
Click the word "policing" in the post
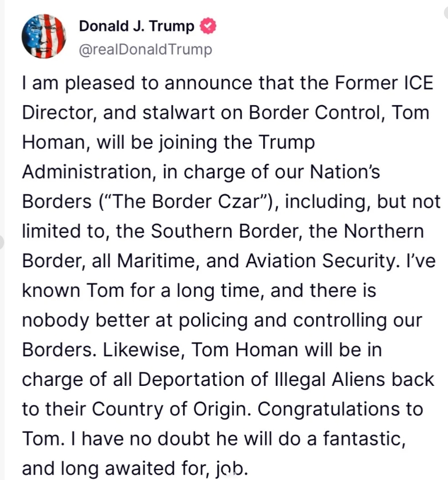[213, 321]
